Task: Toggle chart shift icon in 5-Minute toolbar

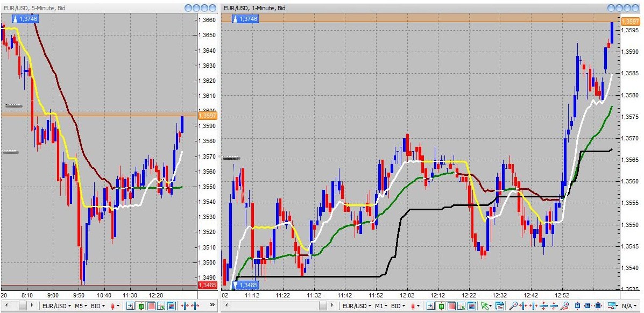Action: tap(130, 305)
